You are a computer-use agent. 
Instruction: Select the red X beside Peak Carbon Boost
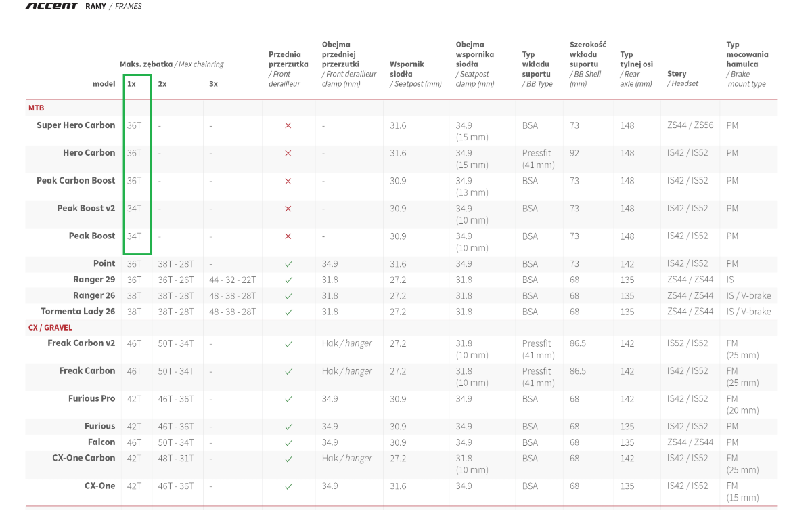click(x=288, y=181)
